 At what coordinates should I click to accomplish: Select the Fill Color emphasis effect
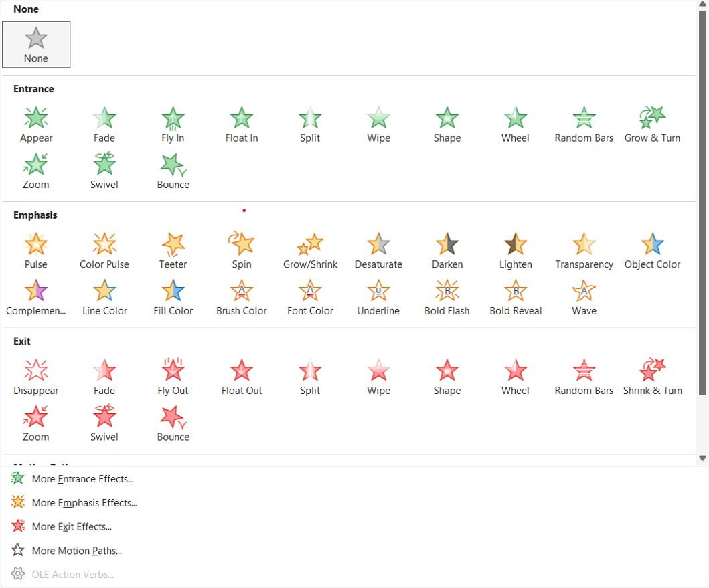click(173, 298)
